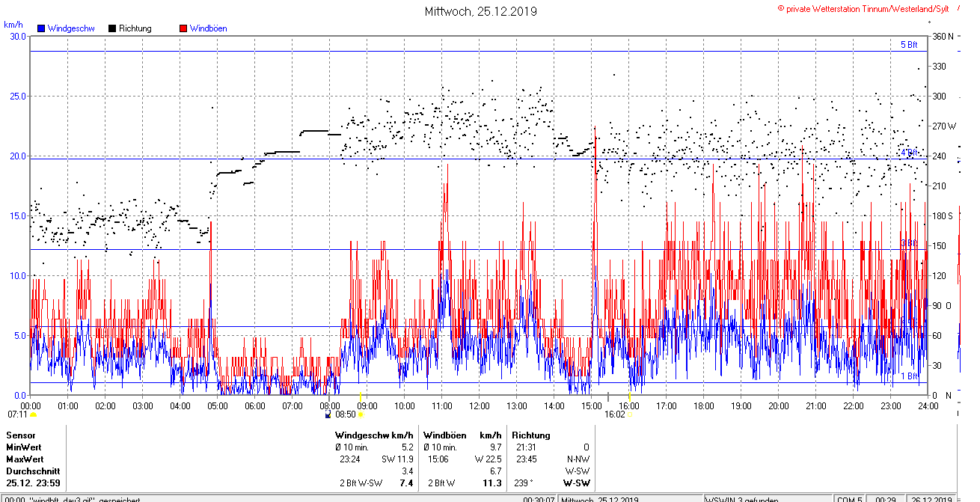Click the yellow sunset icon after 16:02

pos(631,414)
